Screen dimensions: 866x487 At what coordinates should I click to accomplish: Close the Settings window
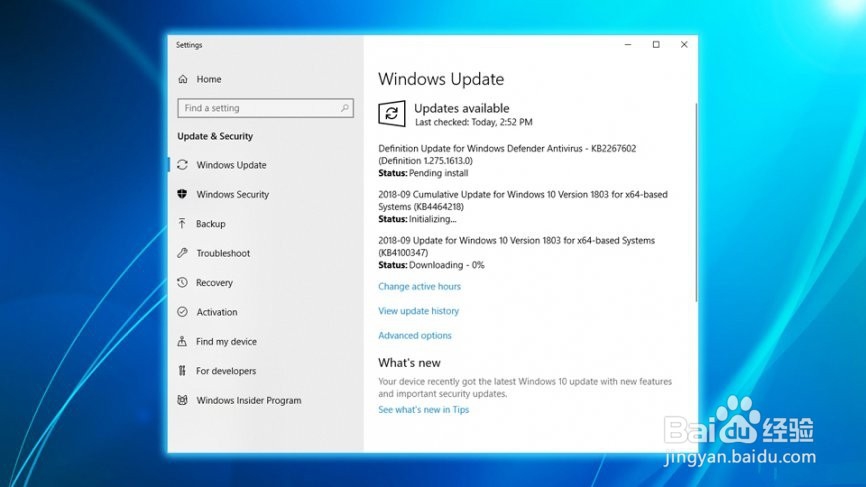[x=684, y=45]
